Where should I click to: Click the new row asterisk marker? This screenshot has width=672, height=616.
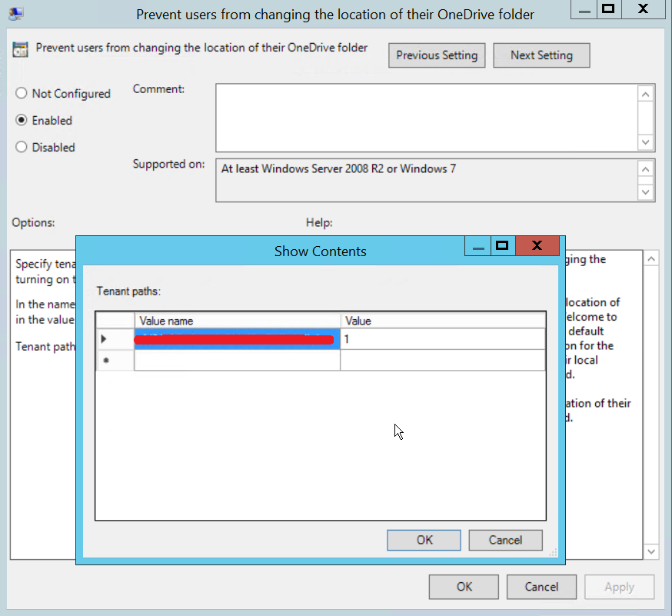pyautogui.click(x=115, y=360)
